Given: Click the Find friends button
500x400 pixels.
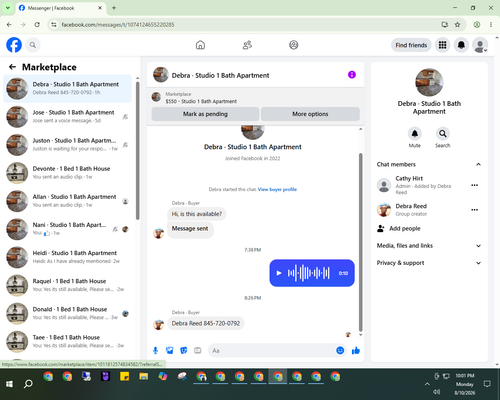Looking at the screenshot, I should click(x=411, y=45).
